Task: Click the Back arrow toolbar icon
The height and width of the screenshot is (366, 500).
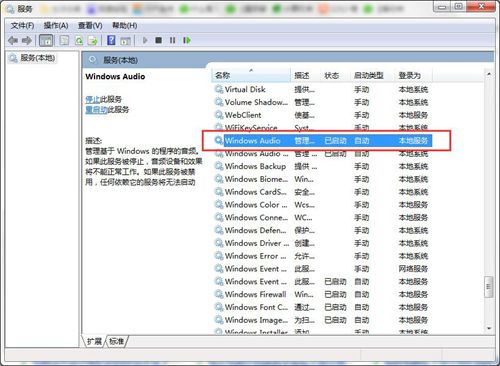Action: click(13, 41)
